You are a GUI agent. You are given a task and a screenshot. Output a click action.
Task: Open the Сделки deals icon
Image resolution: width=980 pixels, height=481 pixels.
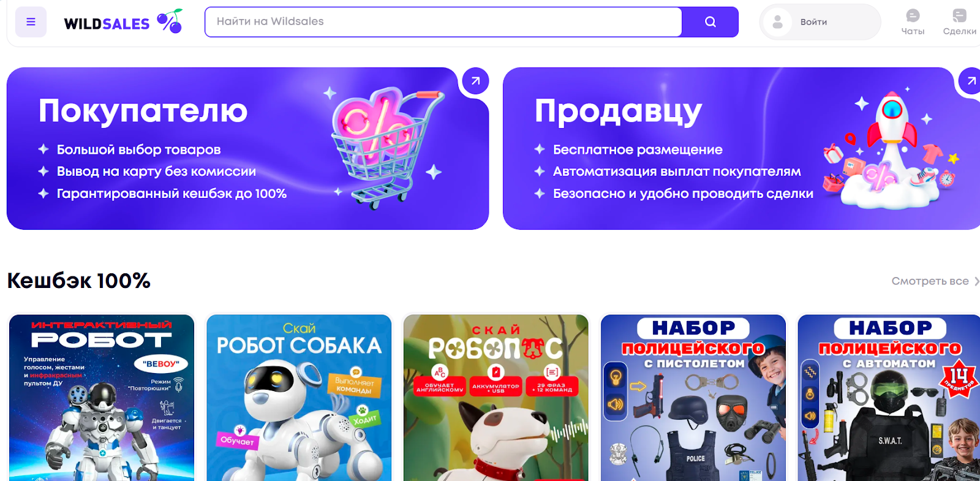point(959,22)
